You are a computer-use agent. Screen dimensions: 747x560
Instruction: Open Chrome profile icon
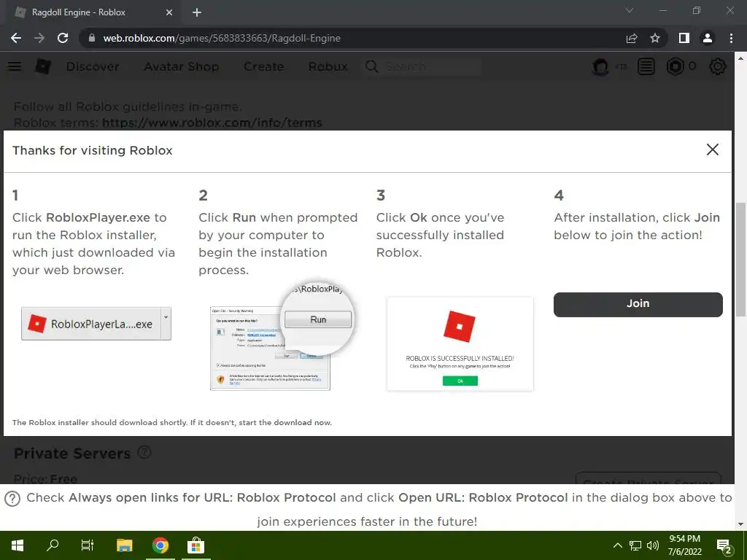pyautogui.click(x=708, y=38)
